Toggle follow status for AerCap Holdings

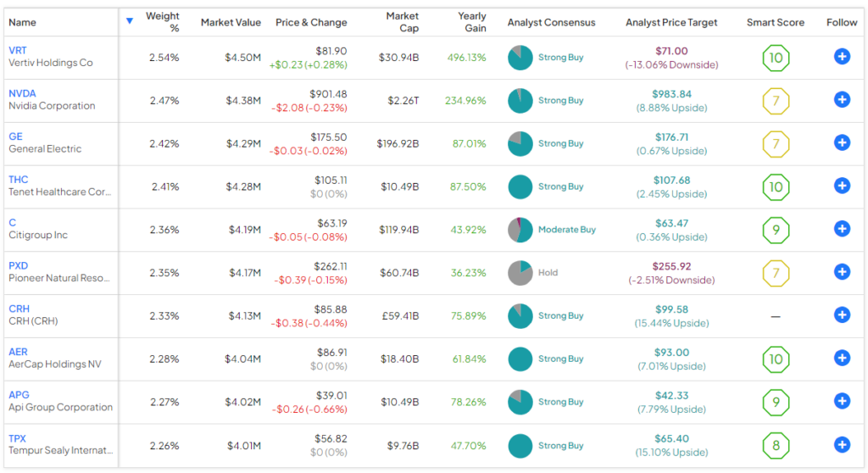point(842,359)
